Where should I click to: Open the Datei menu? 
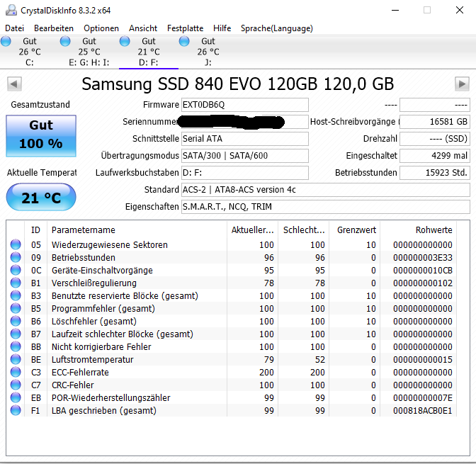[x=14, y=28]
